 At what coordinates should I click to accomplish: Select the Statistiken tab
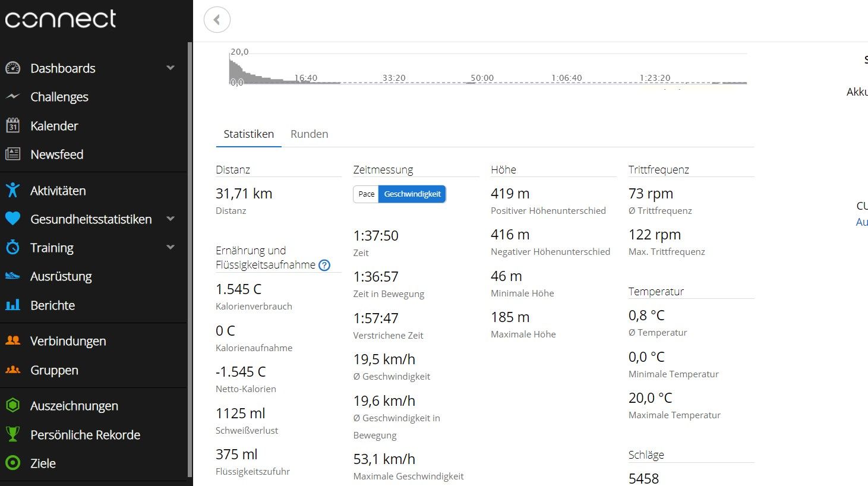248,134
